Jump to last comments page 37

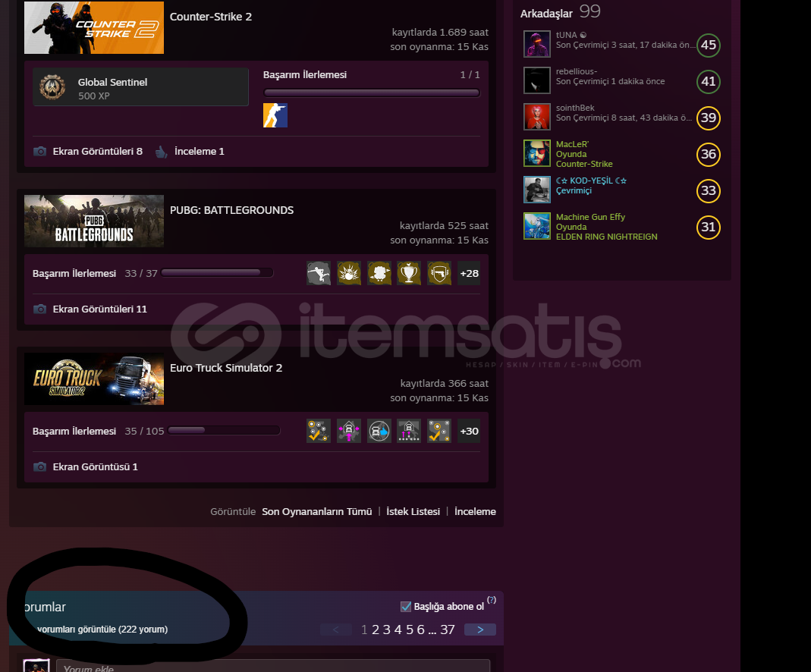click(448, 630)
